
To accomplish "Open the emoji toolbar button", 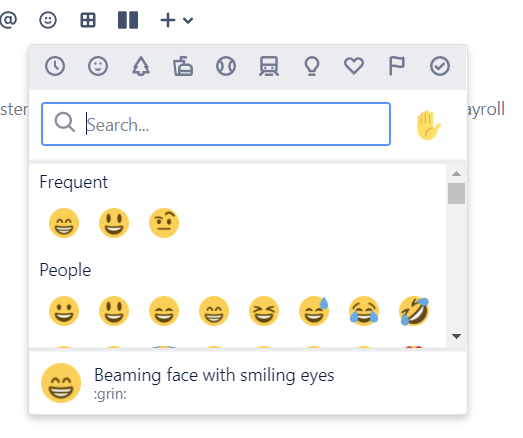I will pos(48,20).
